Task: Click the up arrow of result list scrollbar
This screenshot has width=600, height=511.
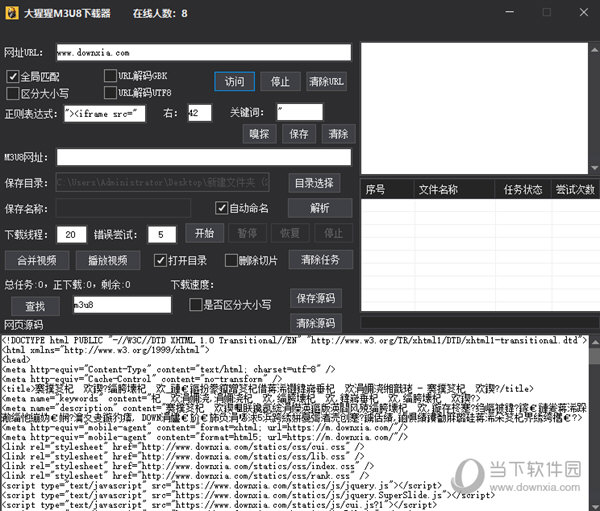Action: click(x=594, y=49)
